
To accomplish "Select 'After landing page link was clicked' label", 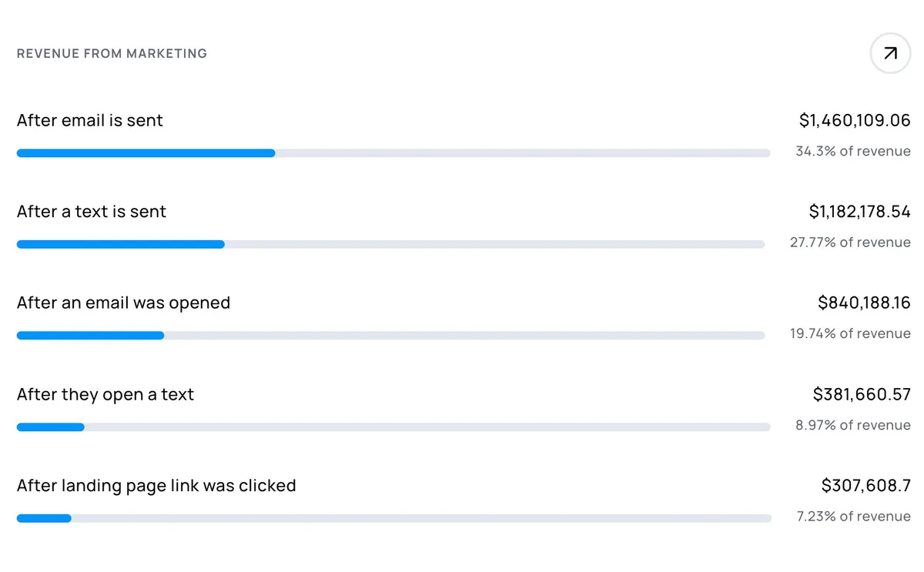I will click(156, 486).
